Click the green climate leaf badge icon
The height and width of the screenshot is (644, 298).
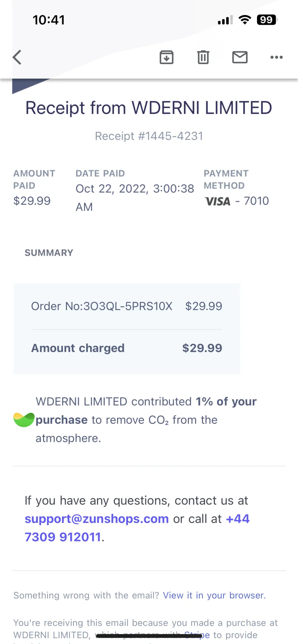tap(24, 420)
